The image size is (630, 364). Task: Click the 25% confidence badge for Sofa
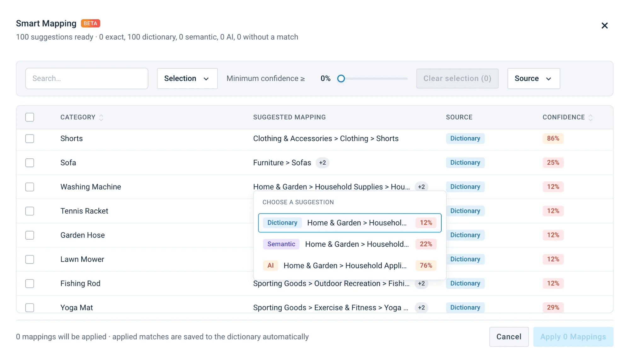click(x=553, y=163)
